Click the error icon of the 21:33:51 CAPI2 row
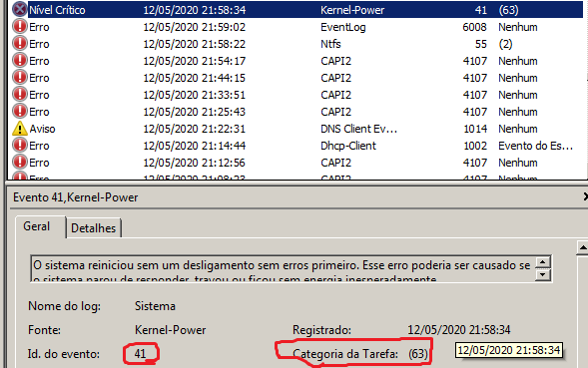This screenshot has width=588, height=368. click(x=20, y=94)
